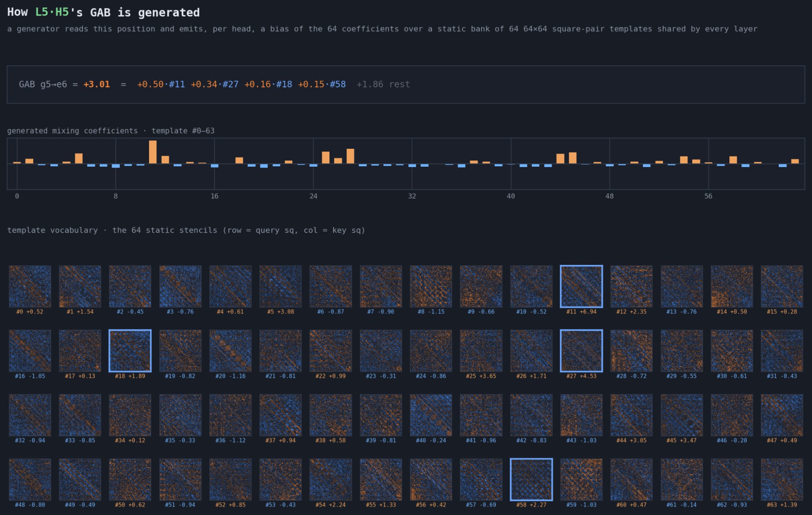This screenshot has height=515, width=812.
Task: Inspect stencil thumbnail #25
Action: coord(481,351)
